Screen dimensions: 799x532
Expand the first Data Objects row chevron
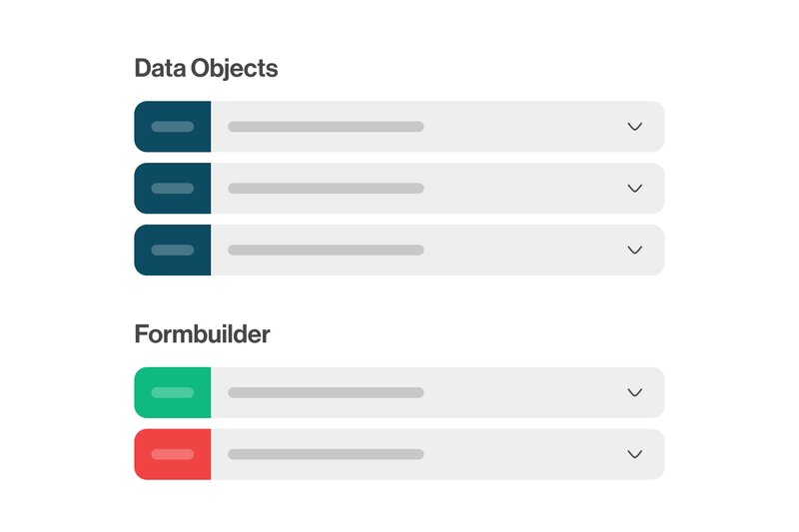[x=634, y=127]
